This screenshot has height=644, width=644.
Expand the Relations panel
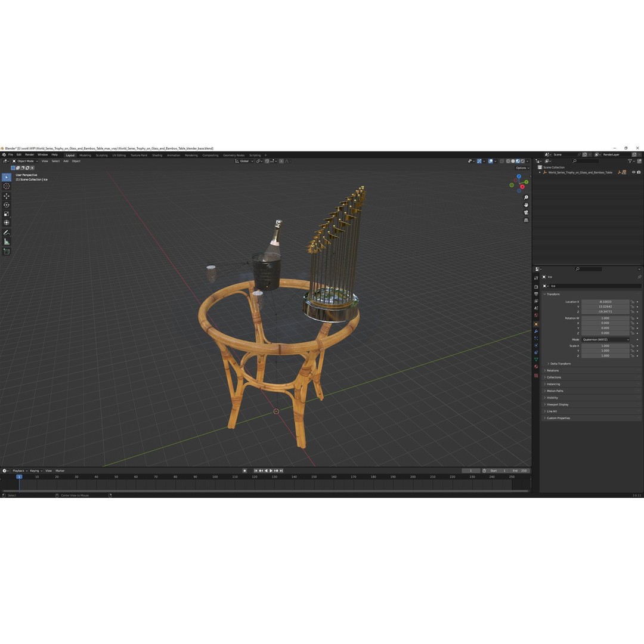pos(552,370)
